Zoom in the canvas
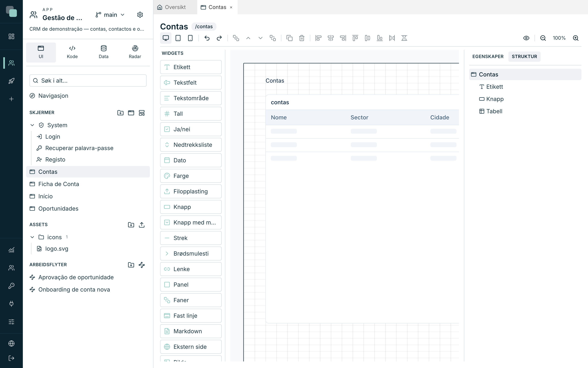 click(576, 38)
